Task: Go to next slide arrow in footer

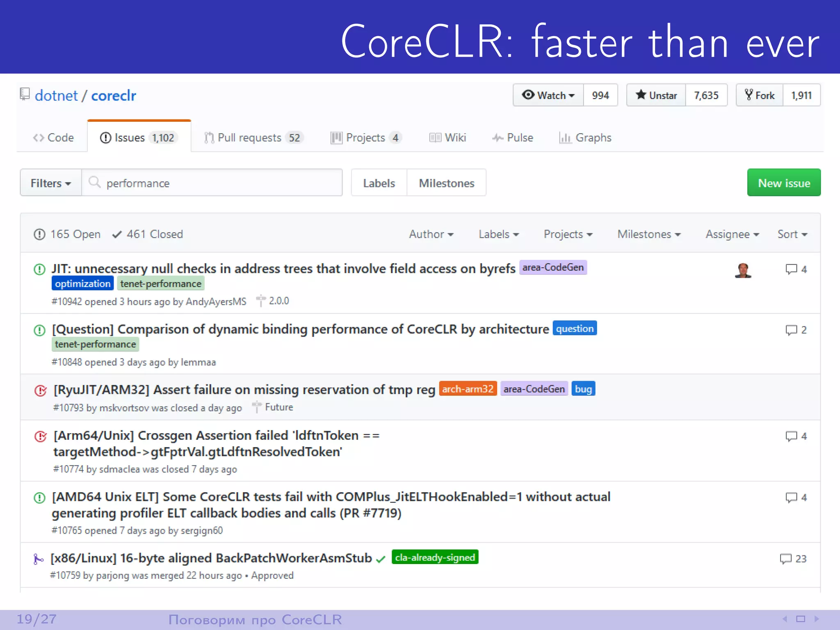Action: 817,619
